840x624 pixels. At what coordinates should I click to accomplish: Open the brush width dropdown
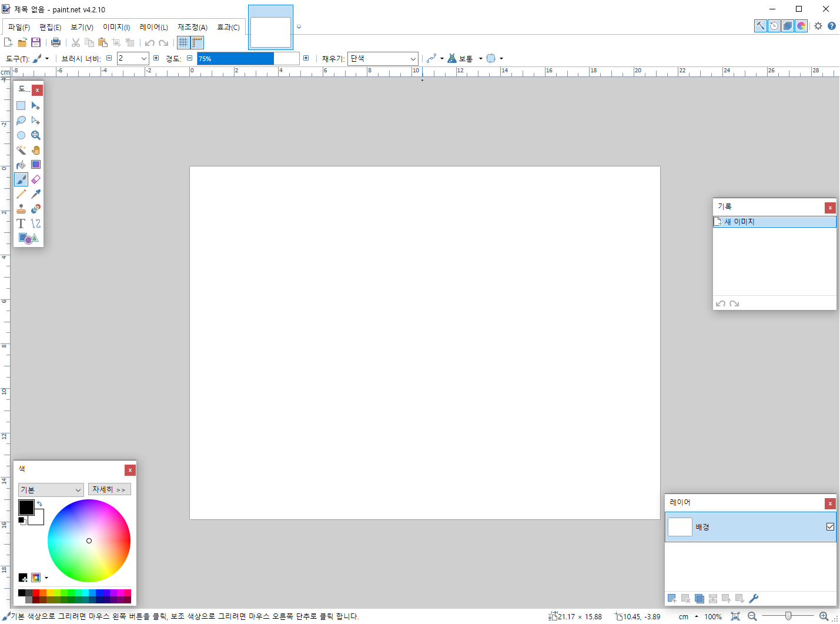coord(143,59)
